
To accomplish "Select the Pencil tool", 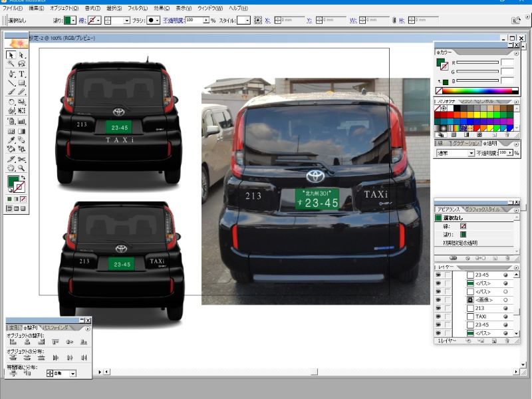I will 21,92.
